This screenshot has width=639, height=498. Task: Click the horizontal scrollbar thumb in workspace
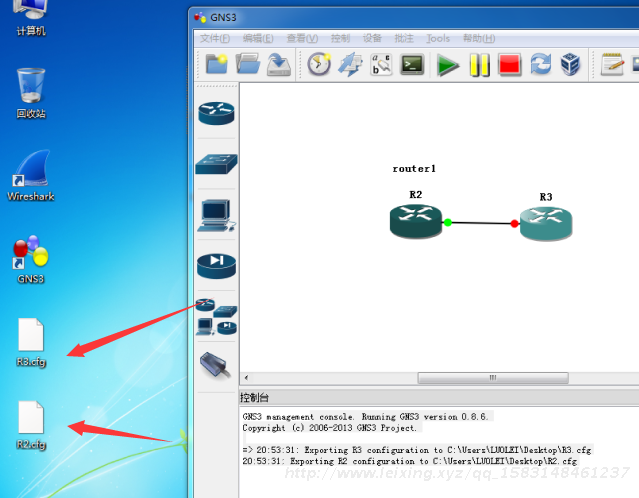pyautogui.click(x=493, y=378)
